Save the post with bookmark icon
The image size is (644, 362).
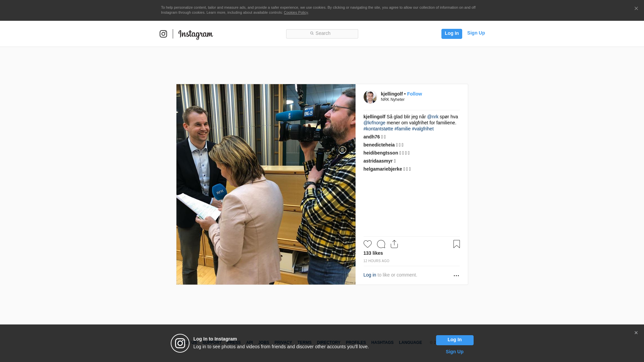pos(457,244)
